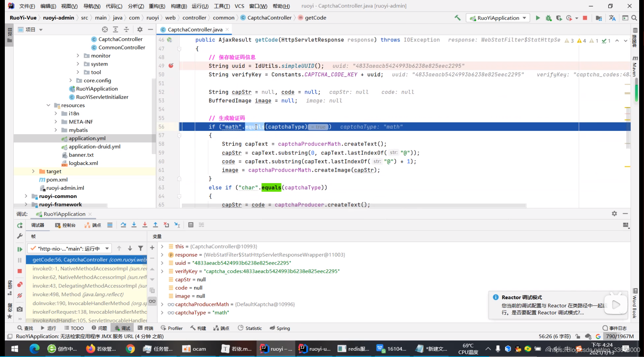Open the Profiler tool window

172,328
